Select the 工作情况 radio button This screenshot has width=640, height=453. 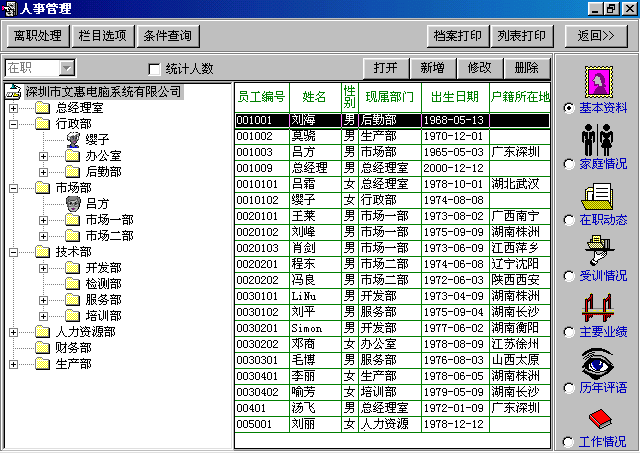pos(568,442)
